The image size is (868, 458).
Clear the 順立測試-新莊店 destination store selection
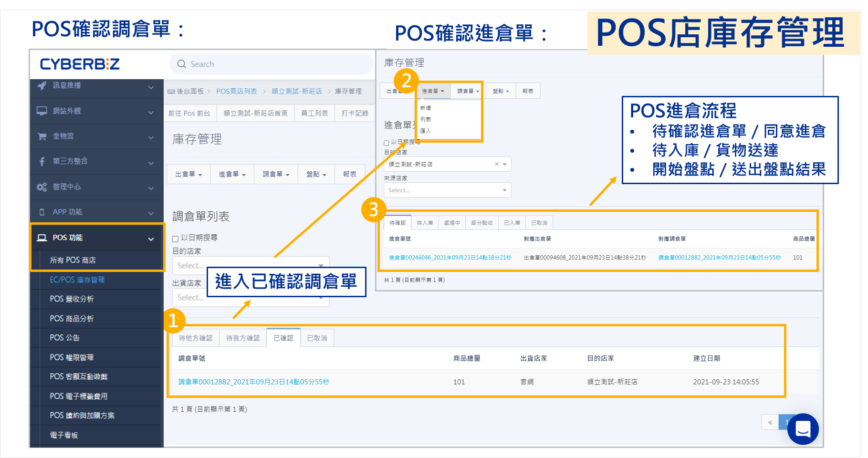click(497, 164)
